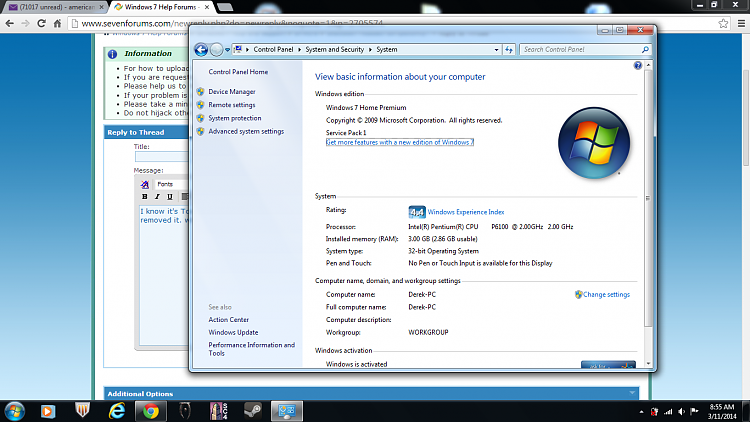Switch to the unread mail tab
750x422 pixels.
(56, 7)
